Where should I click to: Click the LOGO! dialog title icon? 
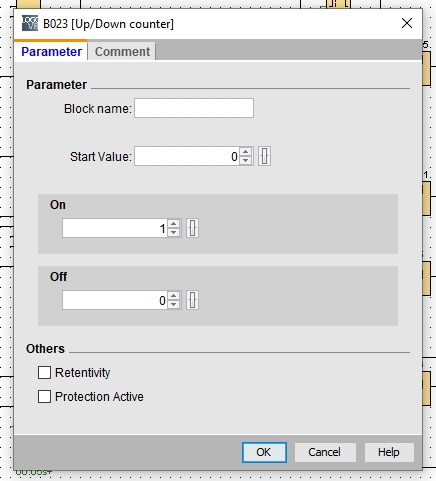tap(30, 23)
